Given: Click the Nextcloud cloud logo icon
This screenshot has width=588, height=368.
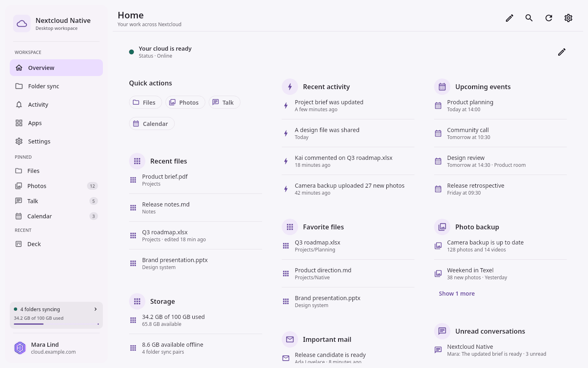Looking at the screenshot, I should coord(22,24).
